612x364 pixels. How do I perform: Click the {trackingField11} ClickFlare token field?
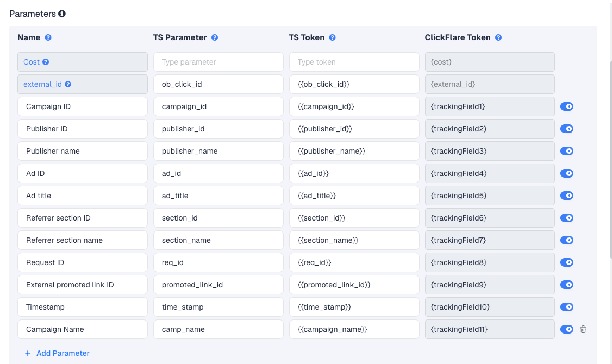click(x=490, y=329)
